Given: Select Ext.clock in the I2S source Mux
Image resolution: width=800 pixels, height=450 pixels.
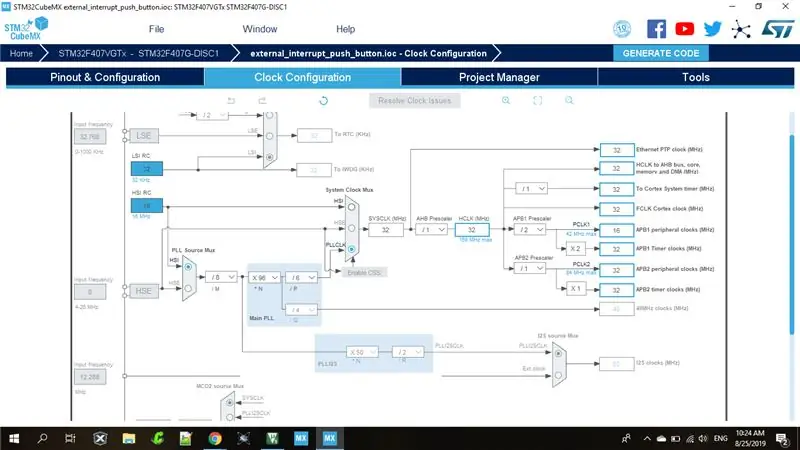Looking at the screenshot, I should [558, 375].
